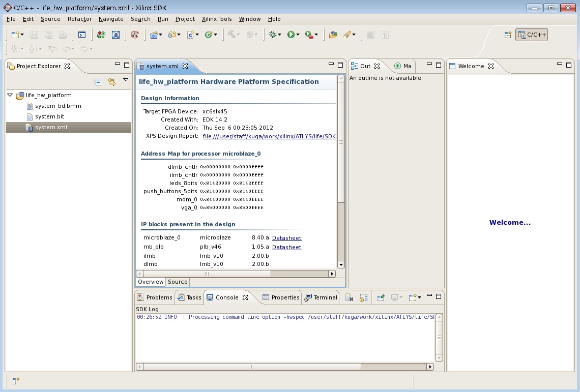Click the New wizard toolbar icon
580x392 pixels.
point(15,35)
